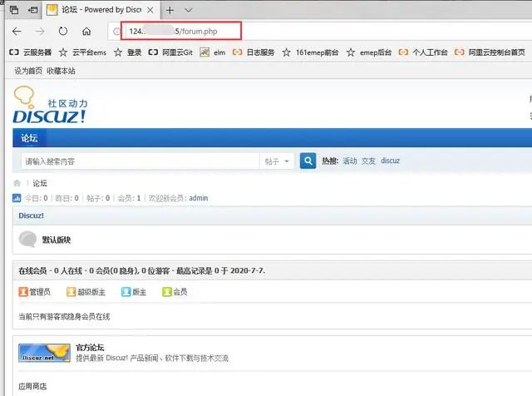
Task: Click 在线会员 heading link
Action: 32,270
